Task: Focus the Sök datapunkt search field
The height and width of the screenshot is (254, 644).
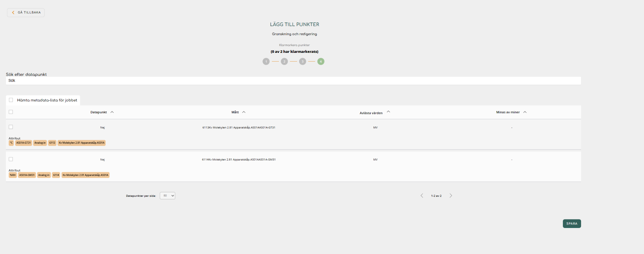Action: click(293, 81)
